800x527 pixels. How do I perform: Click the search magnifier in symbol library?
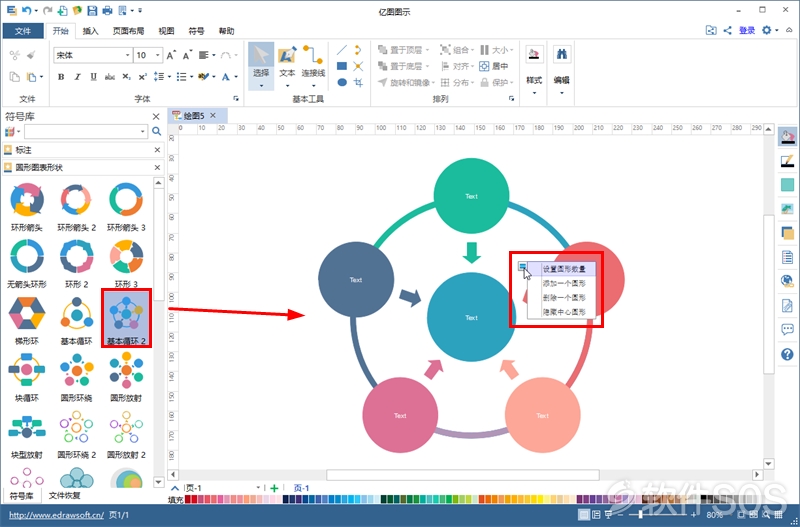157,132
